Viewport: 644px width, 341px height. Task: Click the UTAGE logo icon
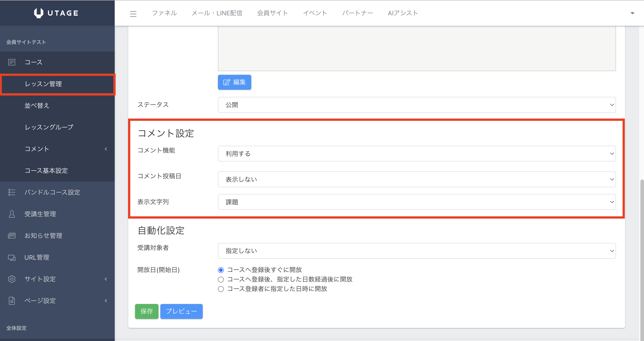click(38, 13)
